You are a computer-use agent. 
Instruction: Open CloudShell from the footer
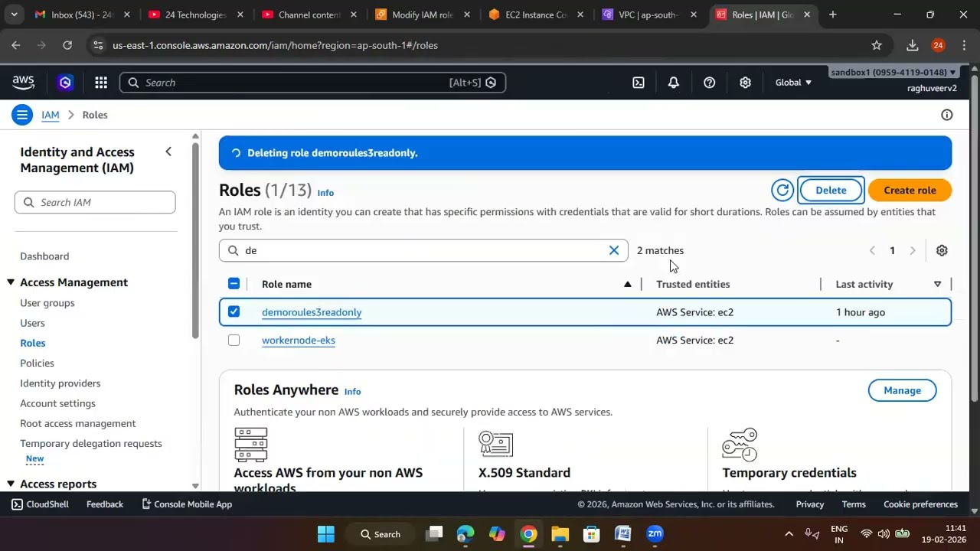click(x=40, y=504)
